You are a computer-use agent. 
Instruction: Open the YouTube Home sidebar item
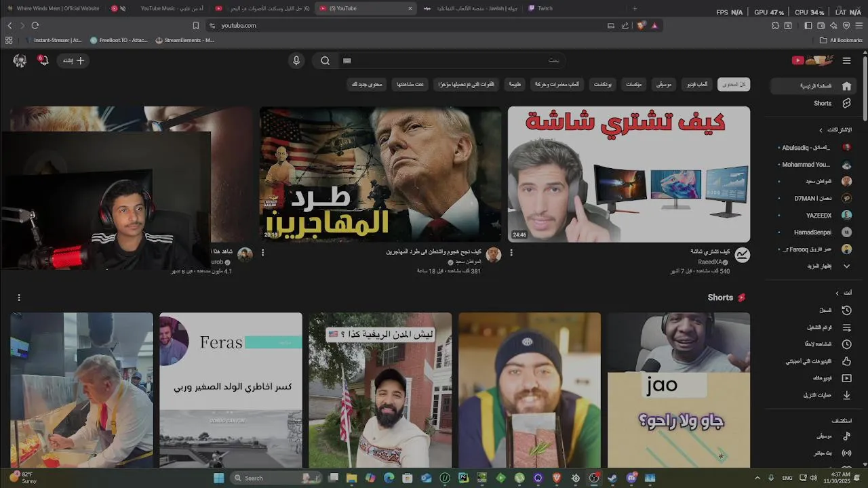click(812, 86)
